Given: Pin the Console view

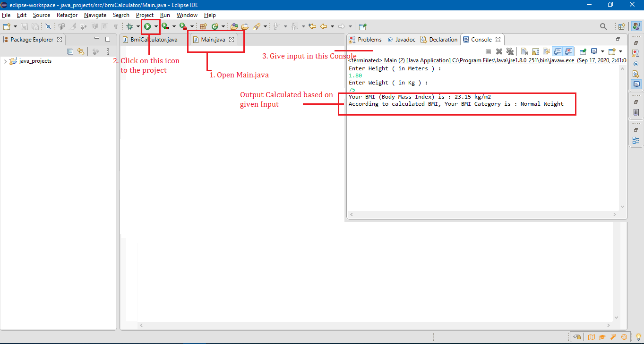Looking at the screenshot, I should (x=583, y=51).
